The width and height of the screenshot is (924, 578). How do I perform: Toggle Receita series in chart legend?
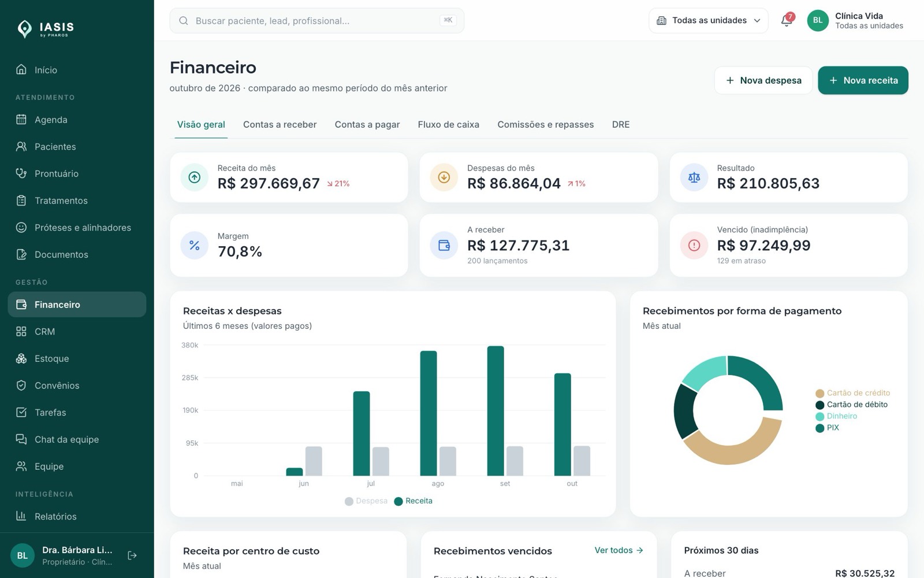[x=413, y=501]
